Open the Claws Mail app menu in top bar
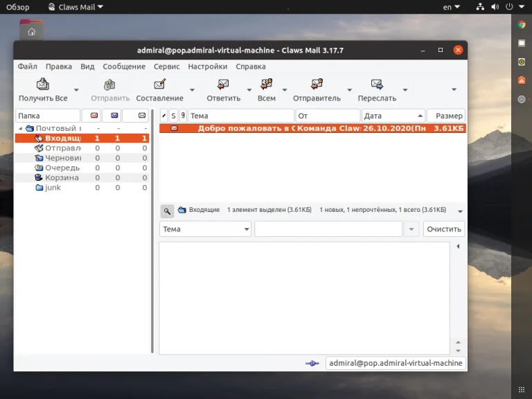This screenshot has height=399, width=532. (76, 7)
